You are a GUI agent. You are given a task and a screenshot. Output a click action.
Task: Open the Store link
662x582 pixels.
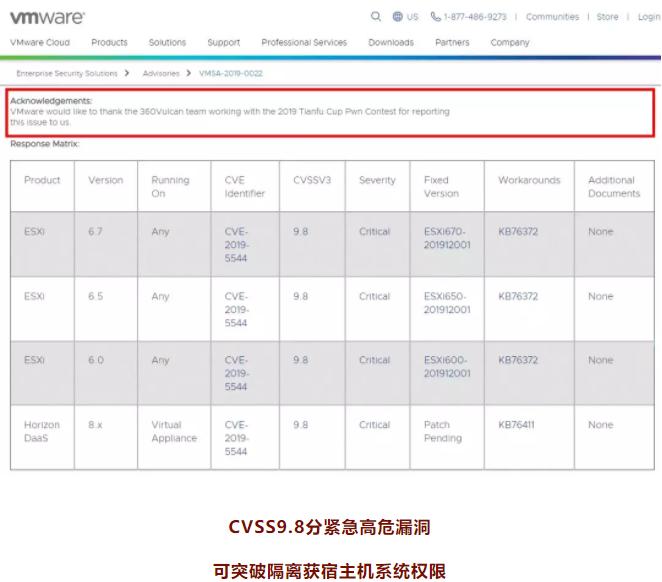pyautogui.click(x=607, y=17)
